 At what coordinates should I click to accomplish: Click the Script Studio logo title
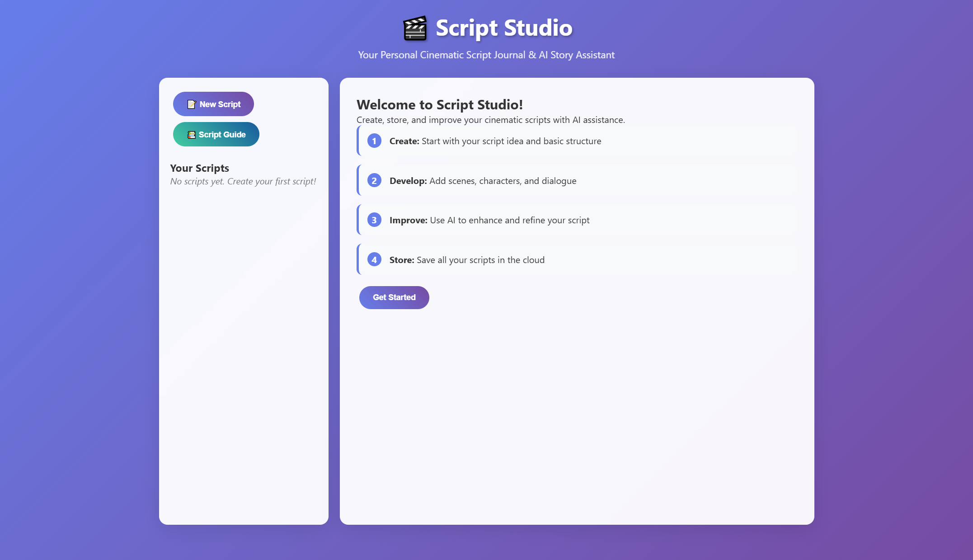(503, 28)
